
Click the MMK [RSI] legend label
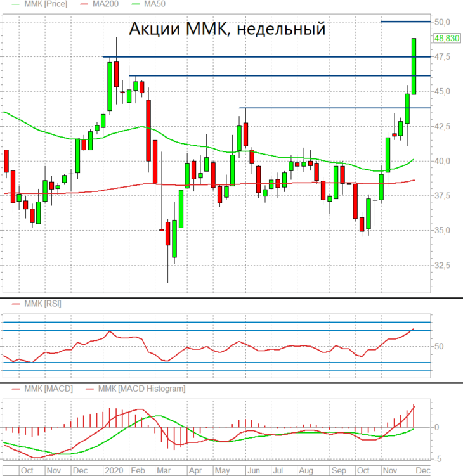(43, 304)
